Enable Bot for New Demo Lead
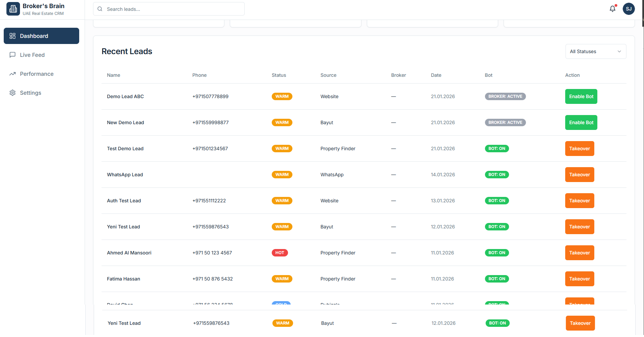644x337 pixels. click(x=581, y=122)
